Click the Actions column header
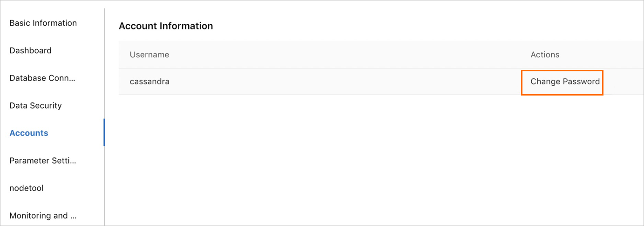 click(x=545, y=55)
